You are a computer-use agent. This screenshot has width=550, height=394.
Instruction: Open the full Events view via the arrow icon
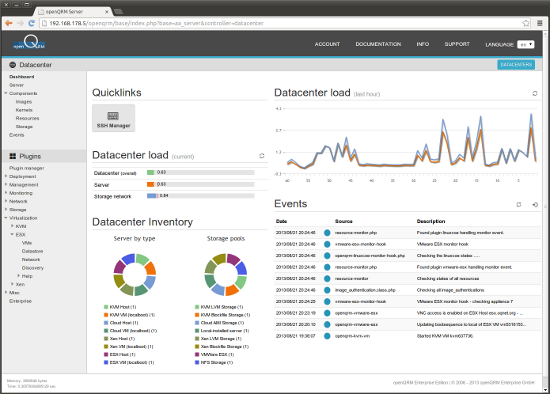click(535, 204)
